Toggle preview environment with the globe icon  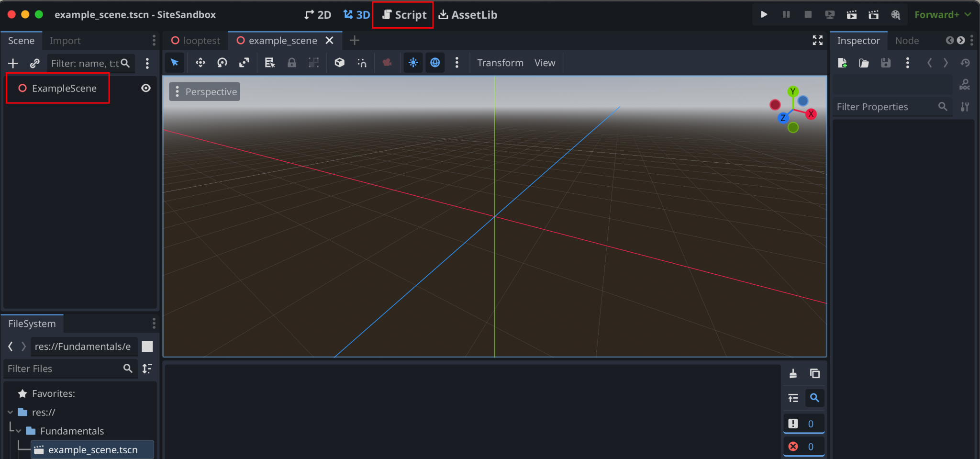coord(434,63)
